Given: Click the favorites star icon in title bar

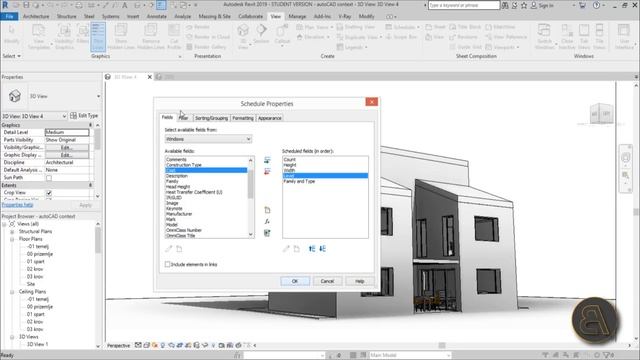Looking at the screenshot, I should (x=524, y=5).
